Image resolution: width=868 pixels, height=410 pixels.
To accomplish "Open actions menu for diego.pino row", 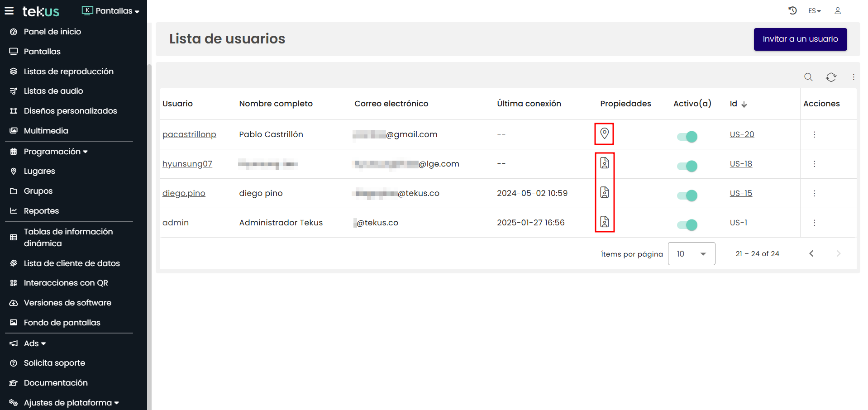I will pos(814,193).
